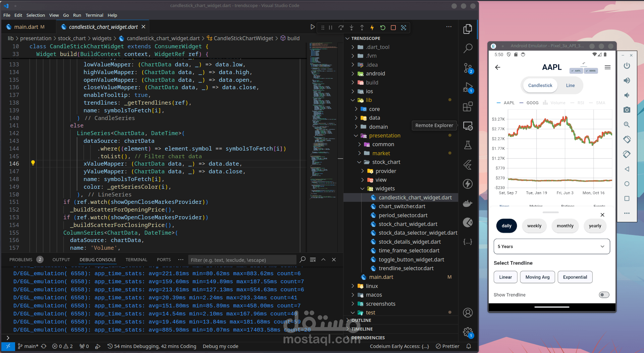Image resolution: width=644 pixels, height=353 pixels.
Task: Open the widget inspector from debug toolbar
Action: click(404, 27)
